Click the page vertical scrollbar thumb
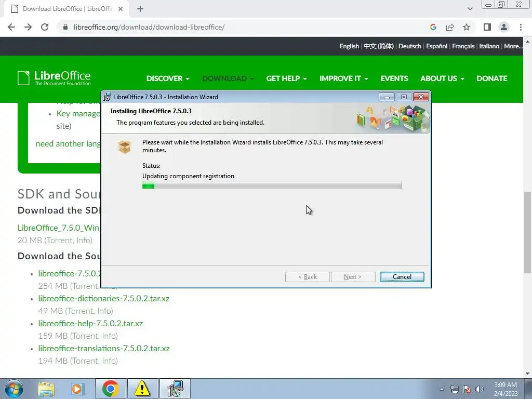Viewport: 532px width, 399px height. point(528,232)
